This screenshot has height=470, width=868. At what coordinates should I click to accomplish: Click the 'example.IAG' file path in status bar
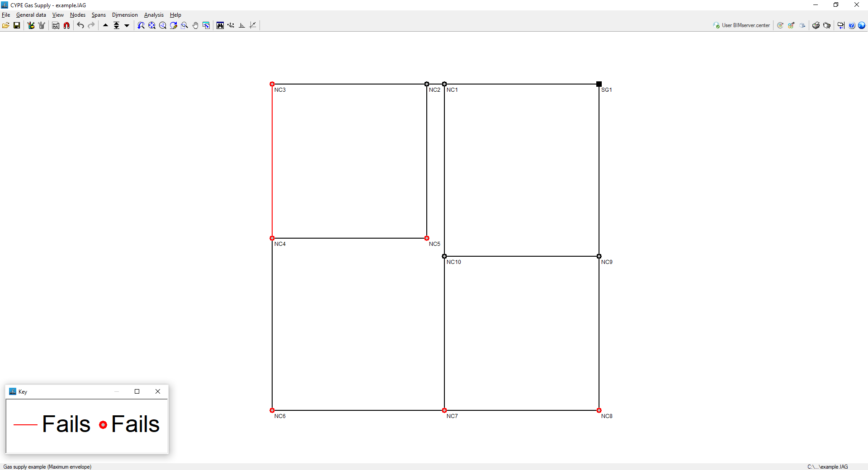(828, 467)
